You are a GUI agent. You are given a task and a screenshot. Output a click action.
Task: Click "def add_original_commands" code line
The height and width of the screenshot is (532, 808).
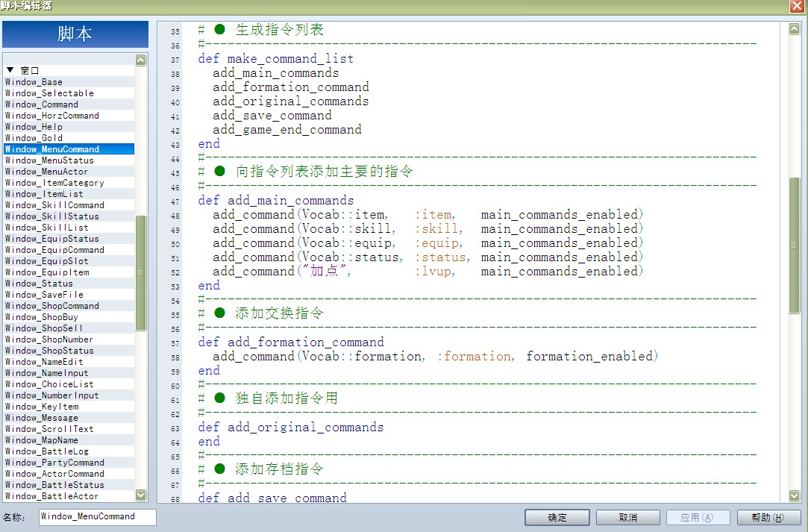coord(291,428)
